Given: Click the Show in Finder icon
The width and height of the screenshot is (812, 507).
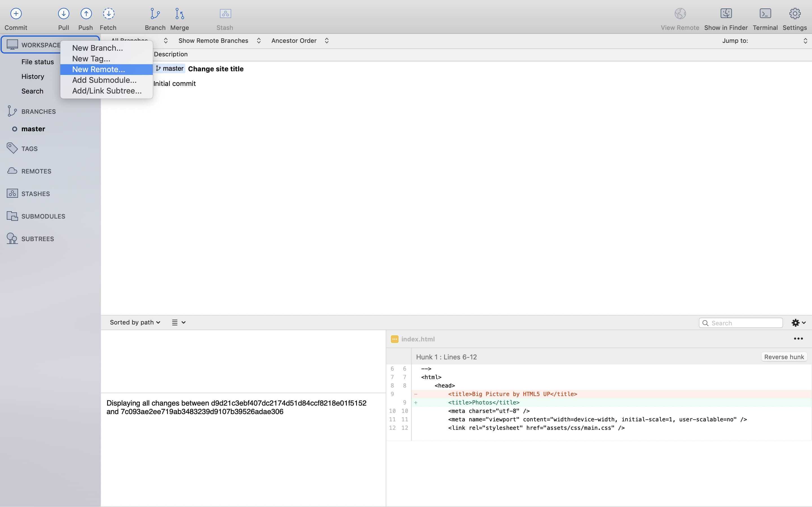Looking at the screenshot, I should (726, 14).
